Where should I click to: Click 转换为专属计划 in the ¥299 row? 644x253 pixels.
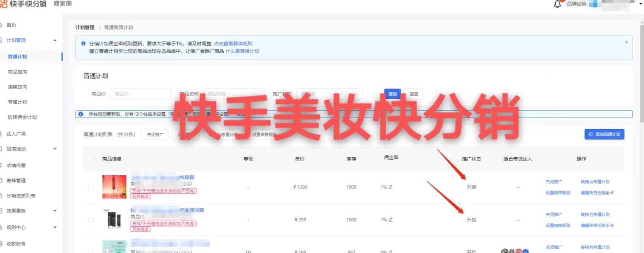tap(595, 215)
